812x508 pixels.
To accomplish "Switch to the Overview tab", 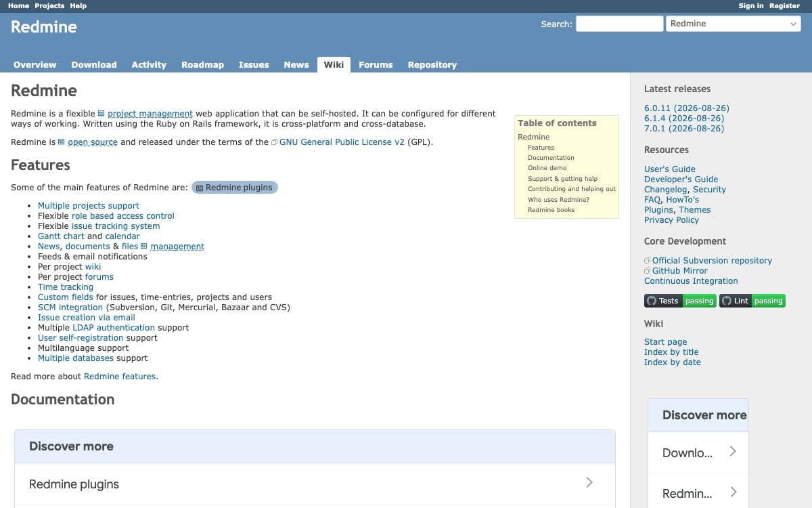I will point(35,65).
